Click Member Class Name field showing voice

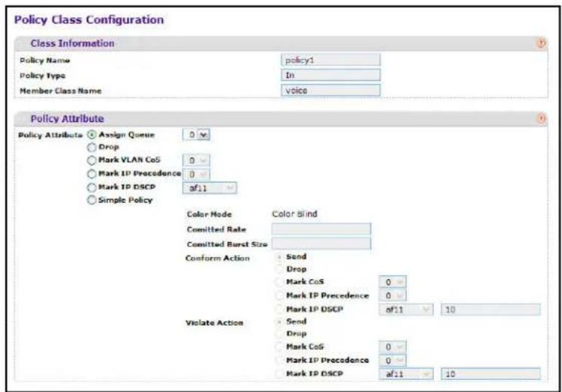click(x=330, y=90)
